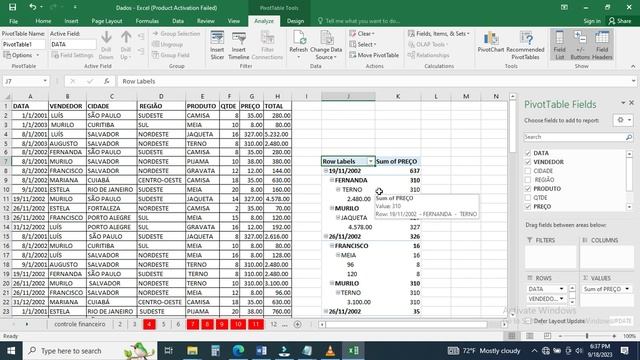Open Clear menu in Actions group
640x360 pixels.
[x=362, y=33]
